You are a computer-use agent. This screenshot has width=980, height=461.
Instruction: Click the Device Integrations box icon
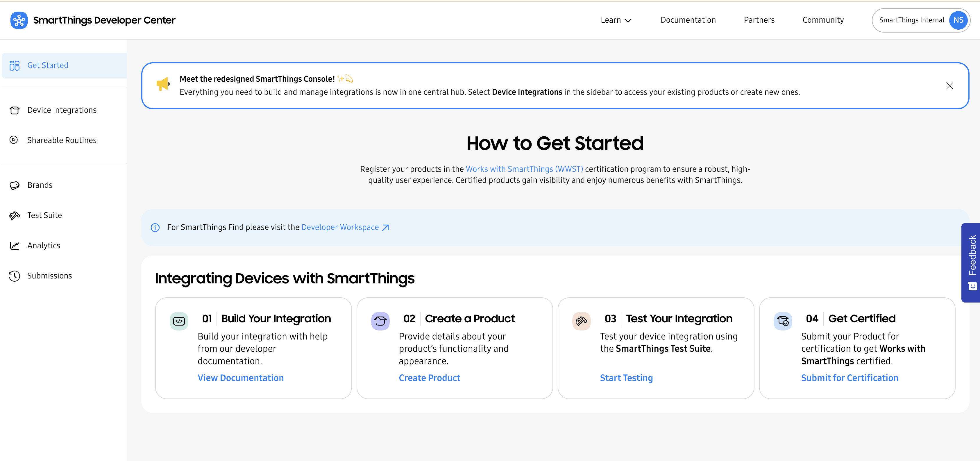click(x=15, y=110)
